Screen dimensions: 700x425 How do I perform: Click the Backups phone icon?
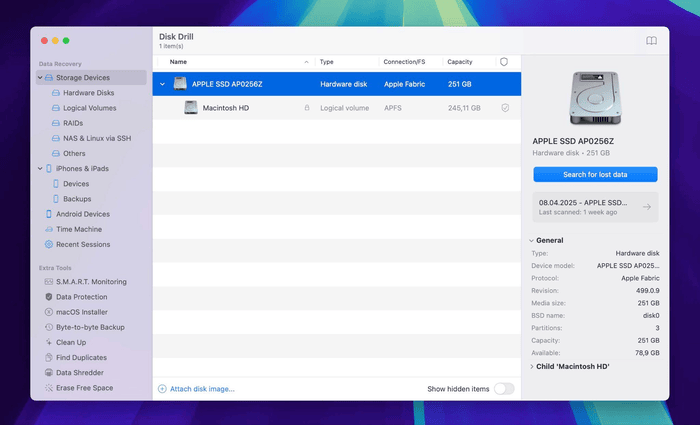click(56, 199)
